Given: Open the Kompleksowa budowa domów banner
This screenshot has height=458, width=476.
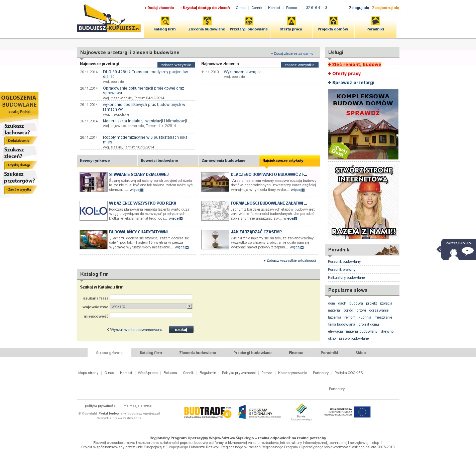Looking at the screenshot, I should [363, 124].
